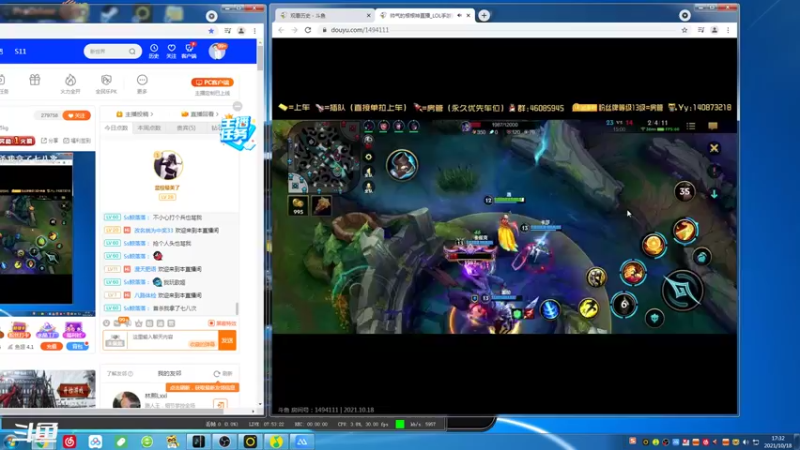
Task: Open the 全民乐PK shield icon
Action: pyautogui.click(x=106, y=84)
